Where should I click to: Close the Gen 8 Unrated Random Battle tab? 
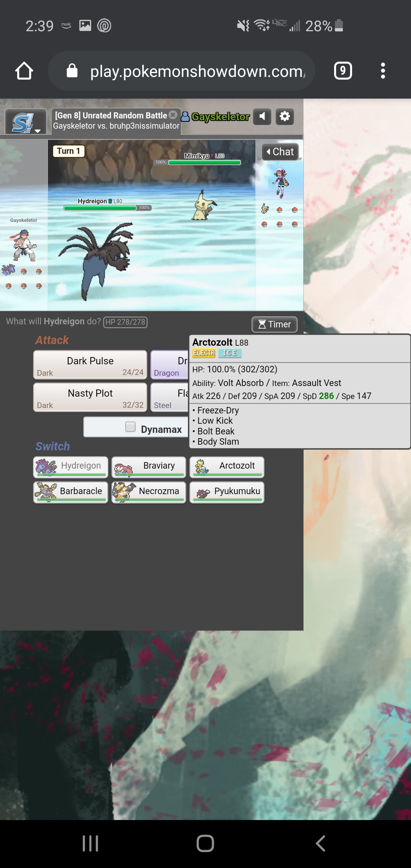coord(173,115)
